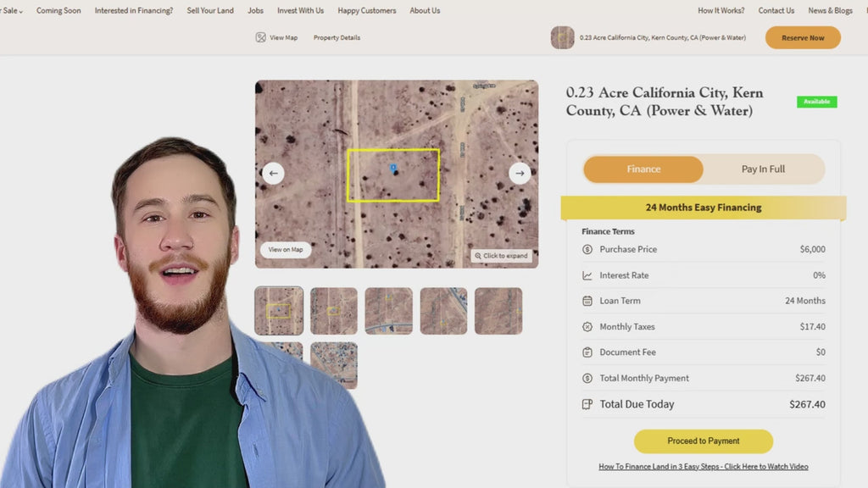Screen dimensions: 868x488
Task: Click the Interest Rate chart icon
Action: [587, 275]
